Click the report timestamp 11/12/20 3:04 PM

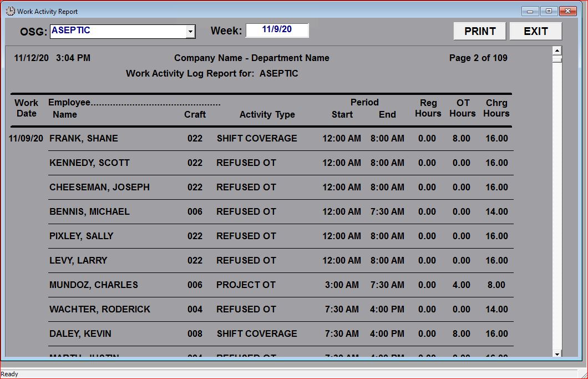tap(52, 58)
